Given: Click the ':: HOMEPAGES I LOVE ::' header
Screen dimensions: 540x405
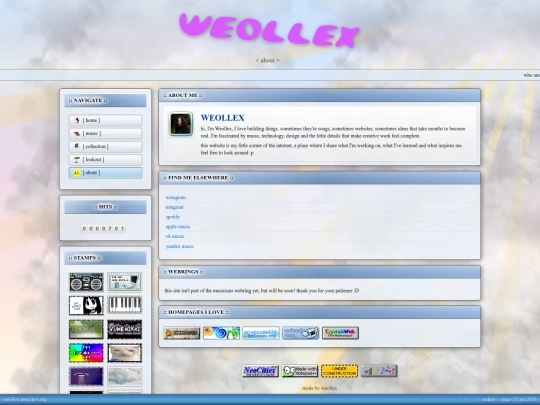Looking at the screenshot, I should (x=320, y=312).
